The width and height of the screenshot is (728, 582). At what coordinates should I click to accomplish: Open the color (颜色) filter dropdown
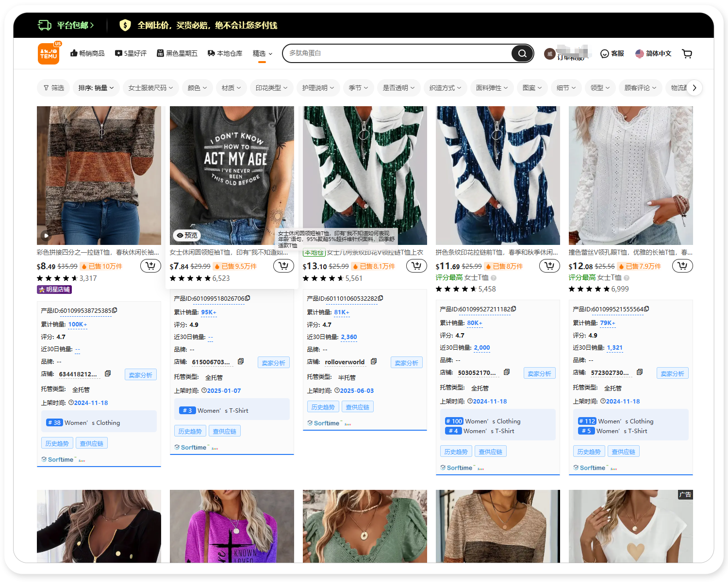pos(197,88)
